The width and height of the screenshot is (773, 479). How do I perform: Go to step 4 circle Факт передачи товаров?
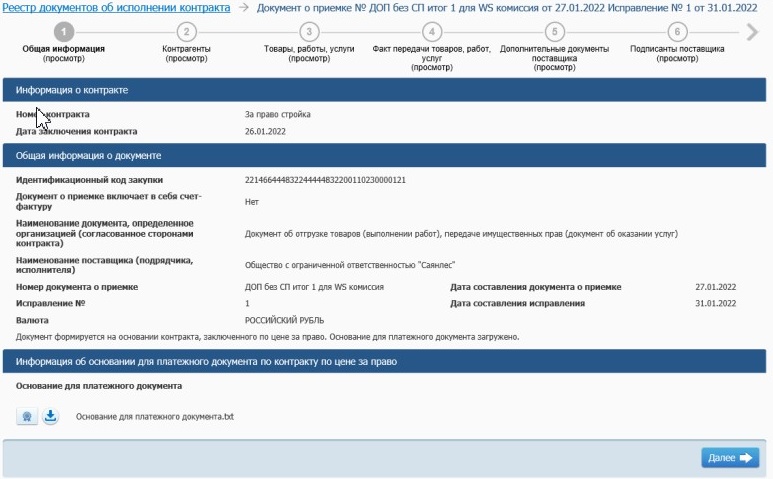coord(432,32)
